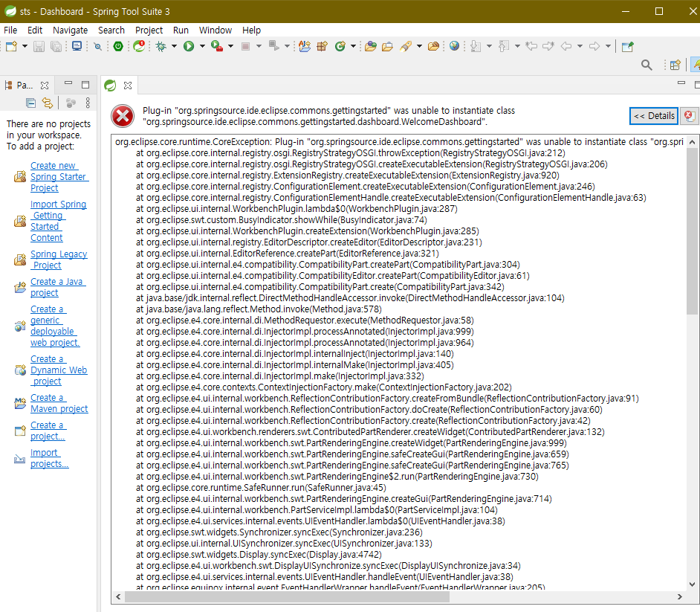Click the Open Task folder icon
Viewport: 700px width, 612px height.
coord(387,46)
